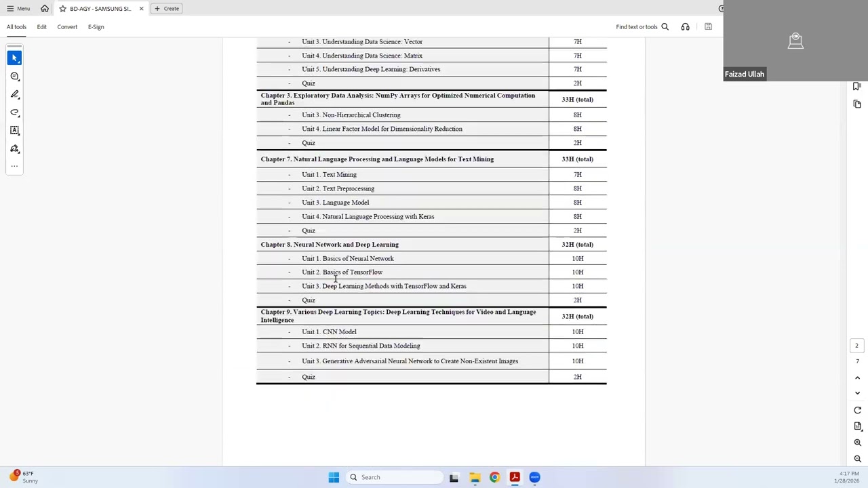Screen dimensions: 868x488
Task: Go to Acrobat Home icon
Action: tap(45, 9)
